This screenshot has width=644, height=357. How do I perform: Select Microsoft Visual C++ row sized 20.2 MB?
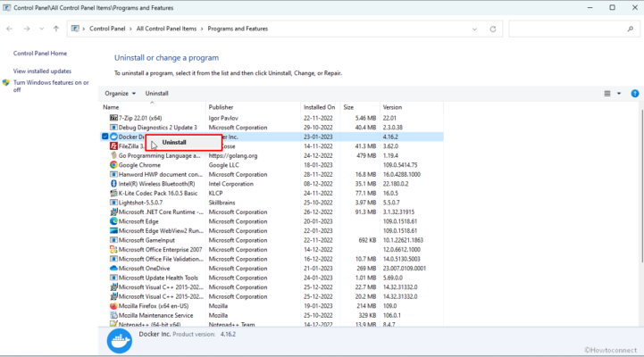point(272,296)
